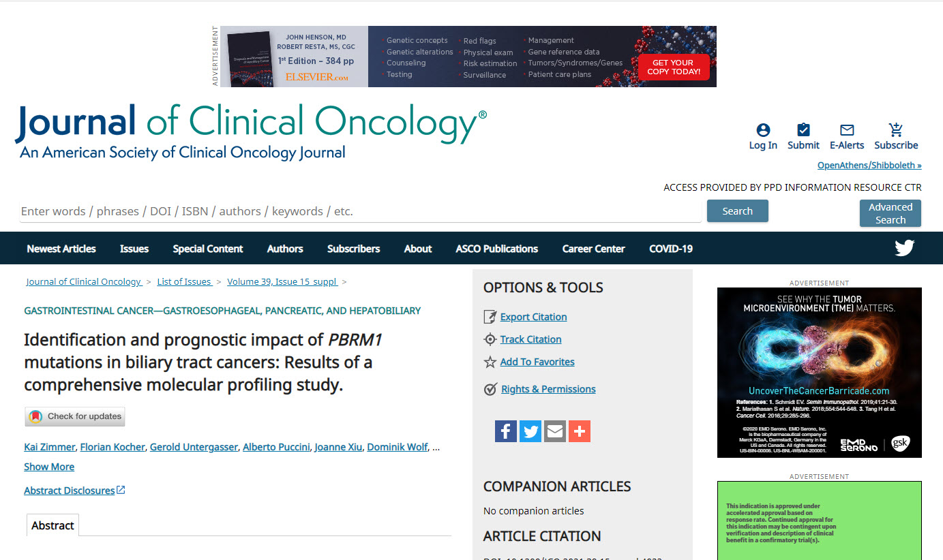
Task: Click the Track Citation target icon
Action: [x=490, y=339]
